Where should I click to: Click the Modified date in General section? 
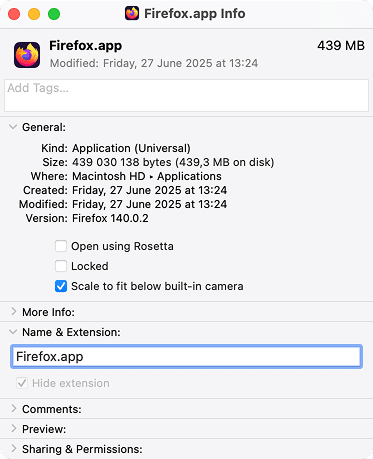150,204
